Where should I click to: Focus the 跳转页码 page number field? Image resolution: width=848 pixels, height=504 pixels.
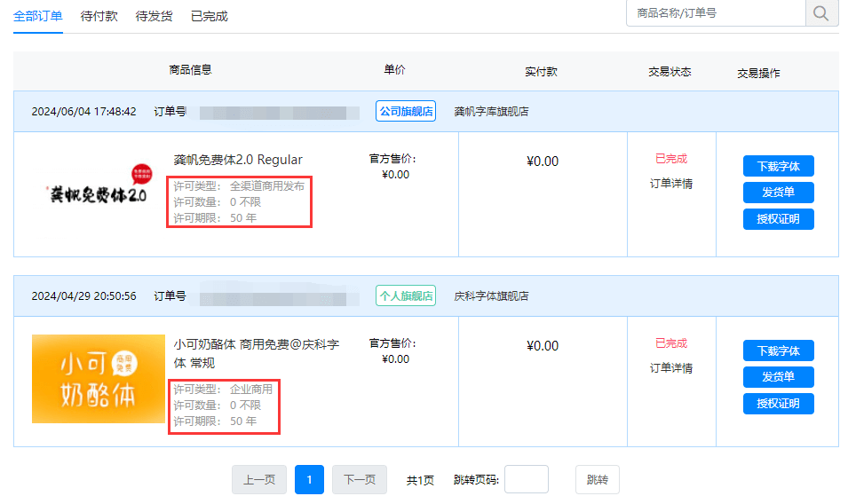point(527,480)
